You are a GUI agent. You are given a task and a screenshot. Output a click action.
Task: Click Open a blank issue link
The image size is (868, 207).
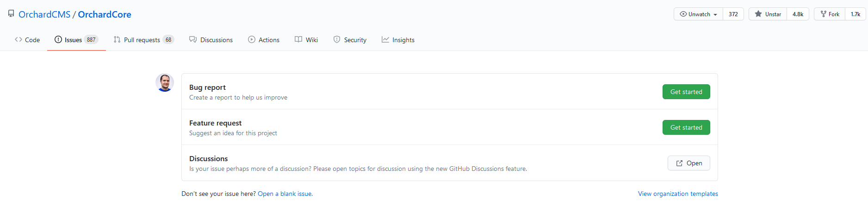(x=285, y=194)
